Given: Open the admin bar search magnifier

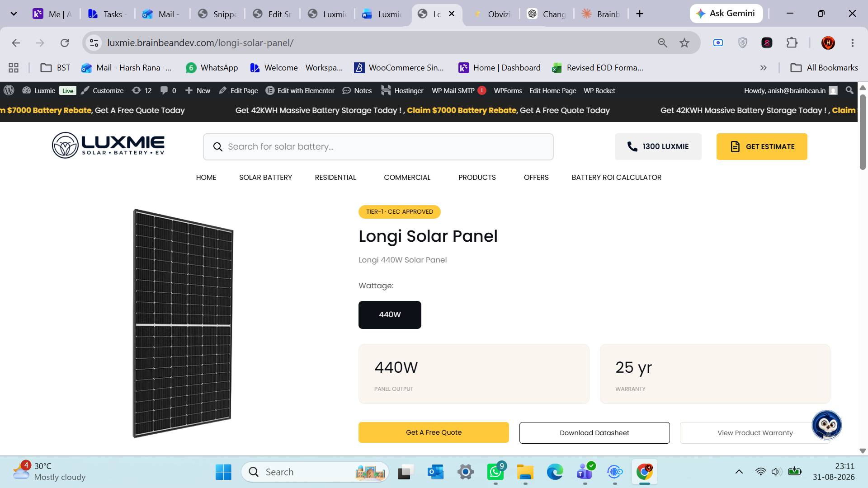Looking at the screenshot, I should point(849,90).
